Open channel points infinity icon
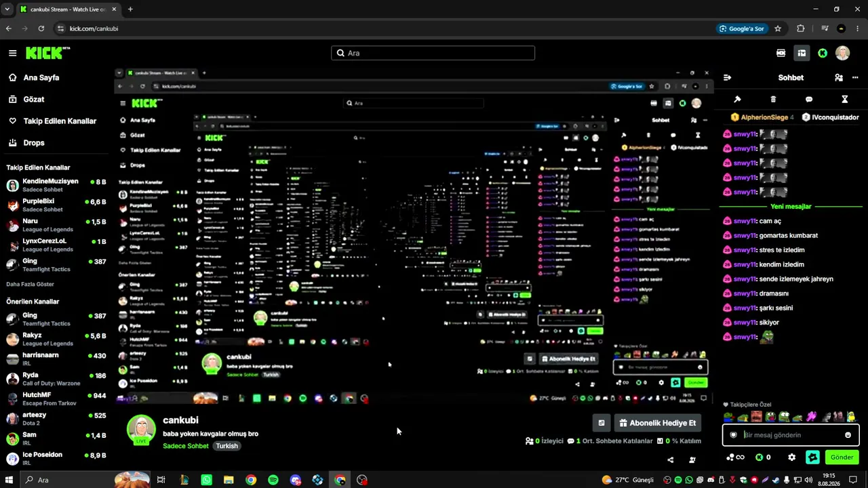The width and height of the screenshot is (868, 488). (735, 457)
